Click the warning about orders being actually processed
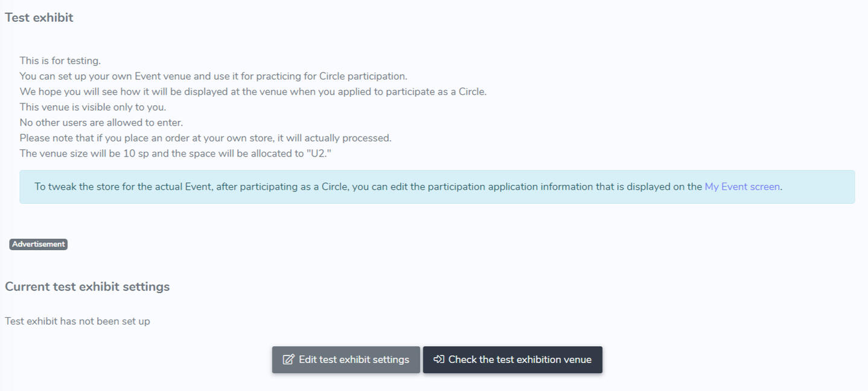 point(205,138)
